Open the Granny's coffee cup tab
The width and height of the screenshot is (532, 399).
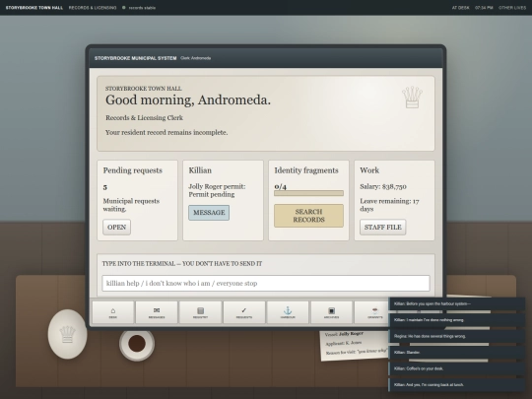tap(371, 312)
